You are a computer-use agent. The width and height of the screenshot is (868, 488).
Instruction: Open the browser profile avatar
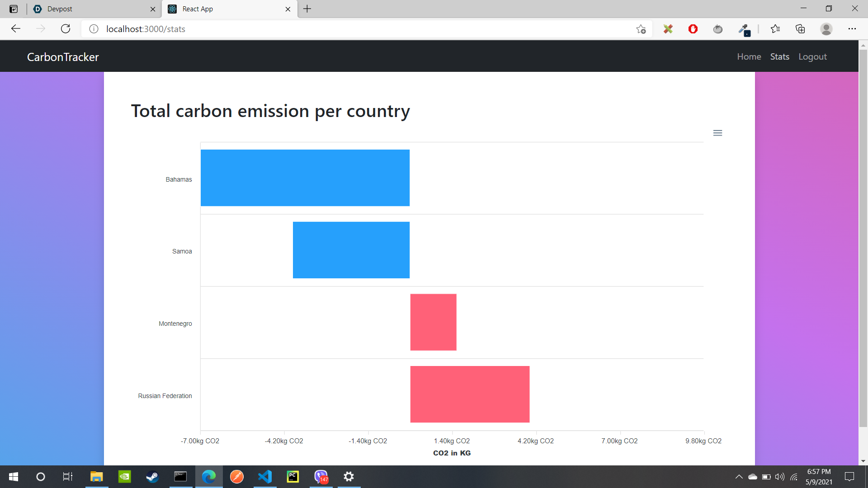pos(826,29)
